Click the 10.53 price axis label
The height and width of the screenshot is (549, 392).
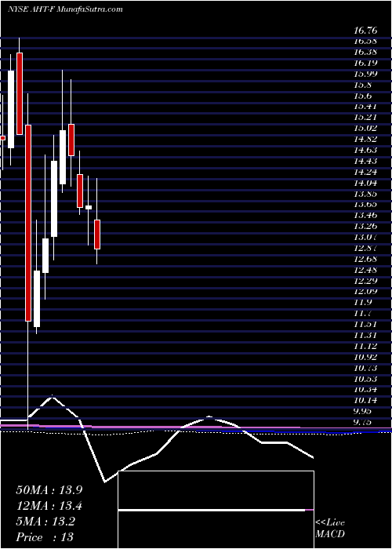[365, 379]
